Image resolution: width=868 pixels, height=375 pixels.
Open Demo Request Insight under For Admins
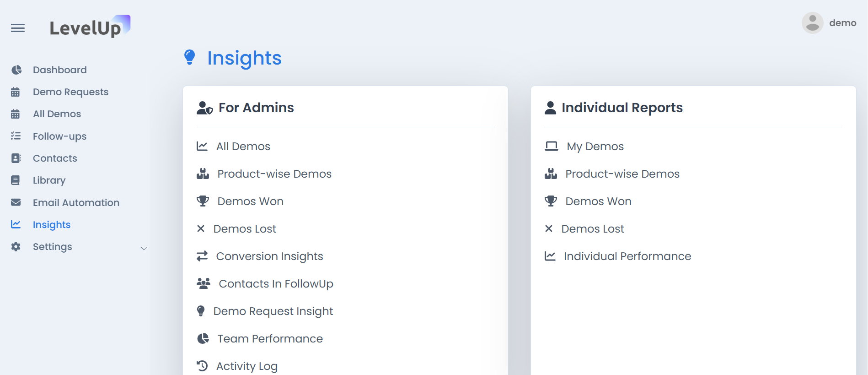(x=273, y=311)
